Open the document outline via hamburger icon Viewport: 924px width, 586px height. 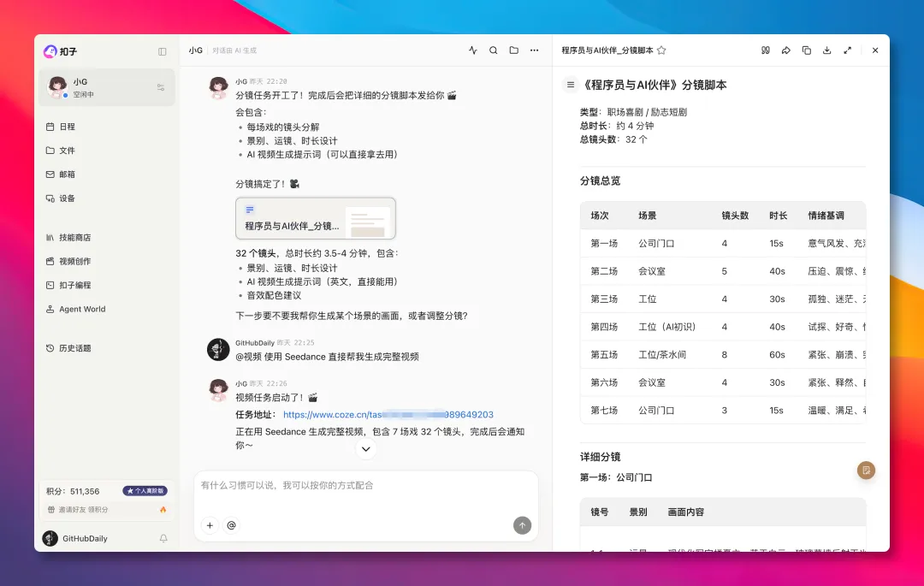click(570, 85)
